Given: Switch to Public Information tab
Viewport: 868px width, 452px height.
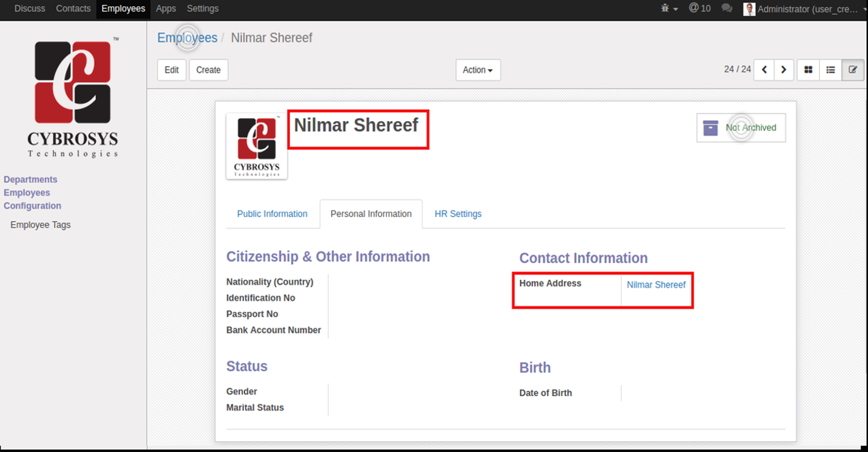Looking at the screenshot, I should (272, 214).
